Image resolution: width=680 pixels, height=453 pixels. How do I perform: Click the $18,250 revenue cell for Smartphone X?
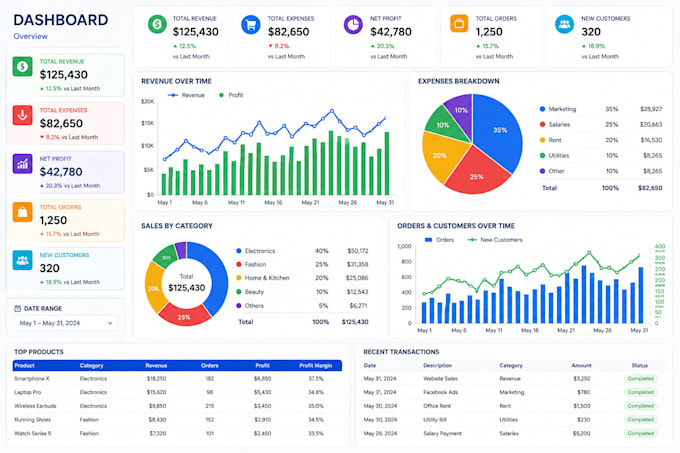[x=157, y=378]
